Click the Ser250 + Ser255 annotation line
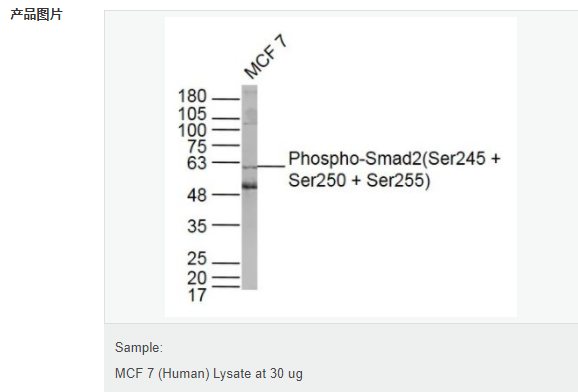 [359, 181]
